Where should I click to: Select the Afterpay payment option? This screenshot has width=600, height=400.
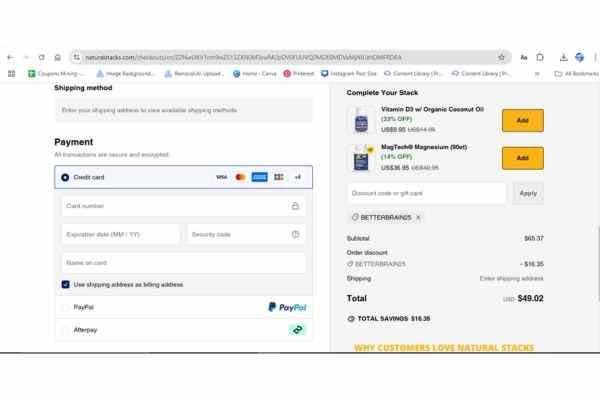pyautogui.click(x=65, y=330)
